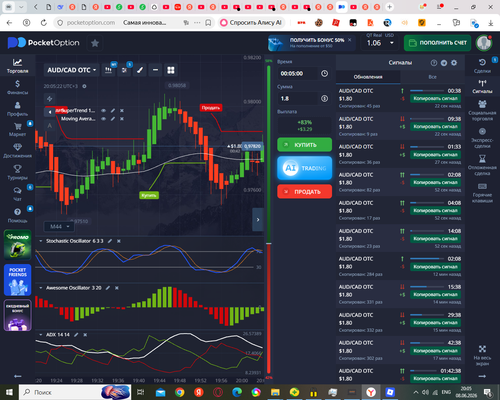This screenshot has width=500, height=400.
Task: Open the multi-chart grid layout icon
Action: coord(171,70)
